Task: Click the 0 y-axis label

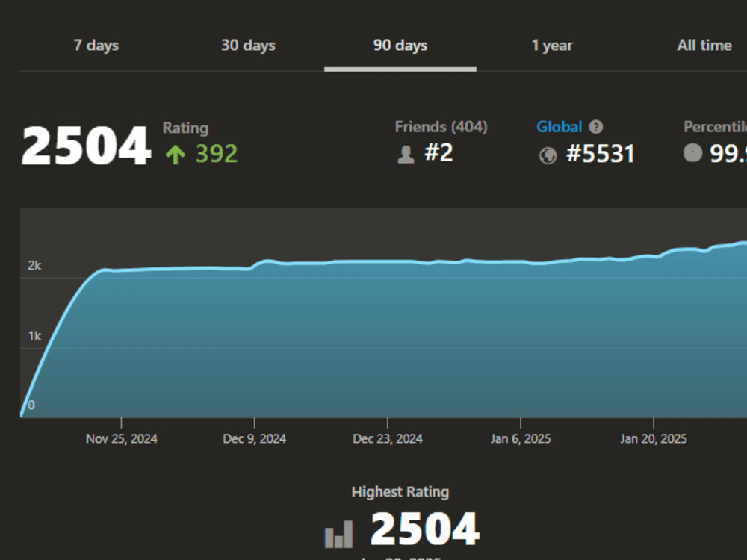Action: click(31, 405)
